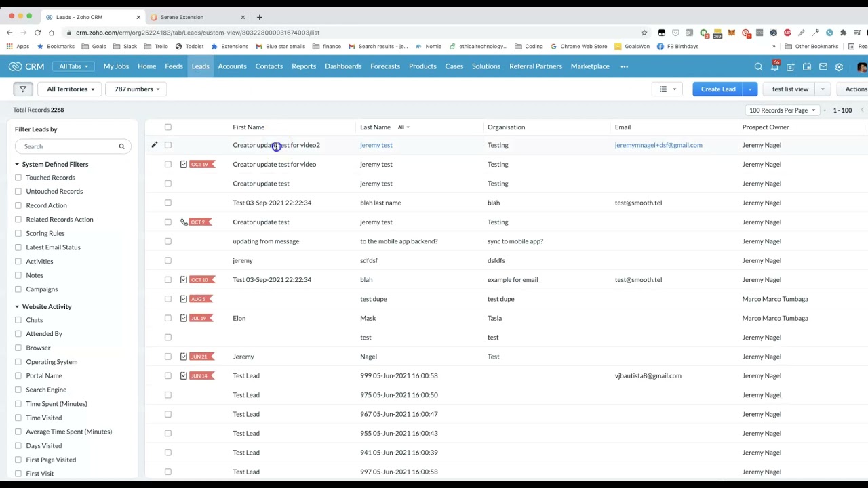Image resolution: width=868 pixels, height=488 pixels.
Task: Open the CRM search icon
Action: [758, 66]
